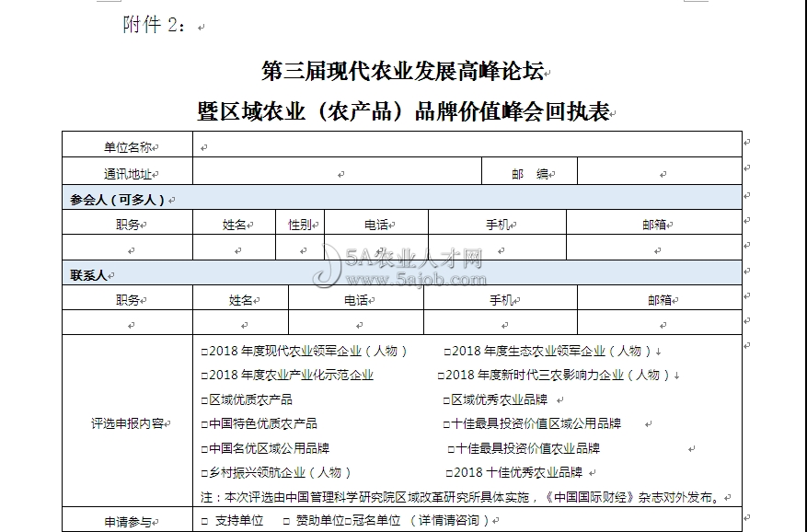Tick the 中国名优区域公用品牌 checkbox

[x=205, y=449]
